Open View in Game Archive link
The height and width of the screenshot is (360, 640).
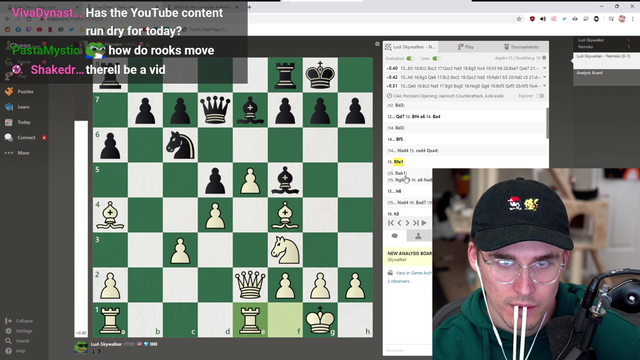413,273
